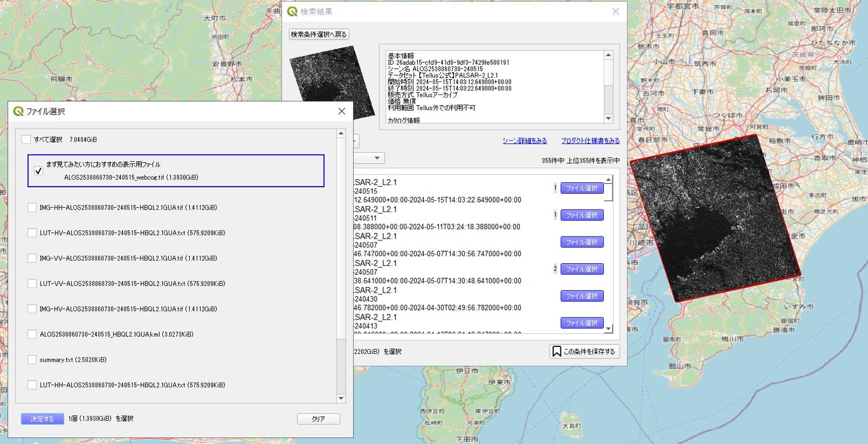Click the down arrow of the file list scrollbar
The width and height of the screenshot is (868, 444).
click(341, 398)
